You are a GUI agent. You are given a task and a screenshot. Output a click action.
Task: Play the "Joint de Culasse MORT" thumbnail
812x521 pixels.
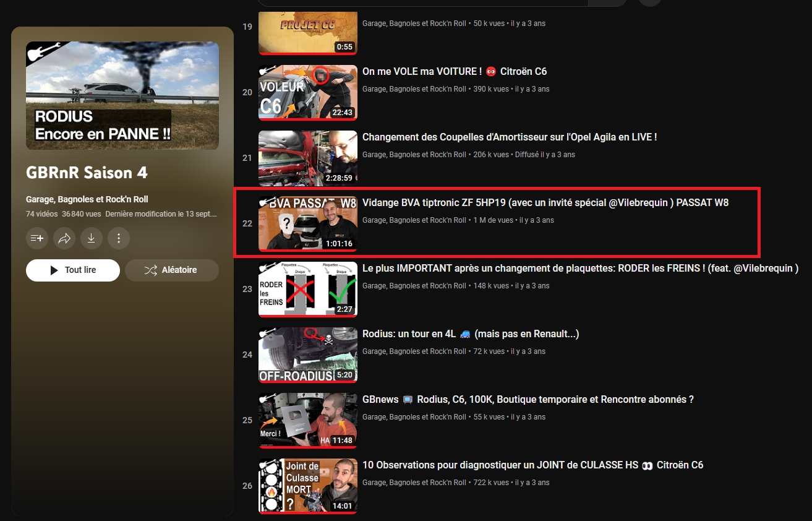point(308,486)
